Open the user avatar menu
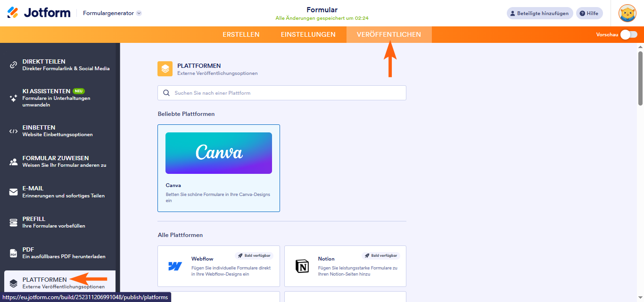Viewport: 644px width, 302px height. click(x=627, y=13)
